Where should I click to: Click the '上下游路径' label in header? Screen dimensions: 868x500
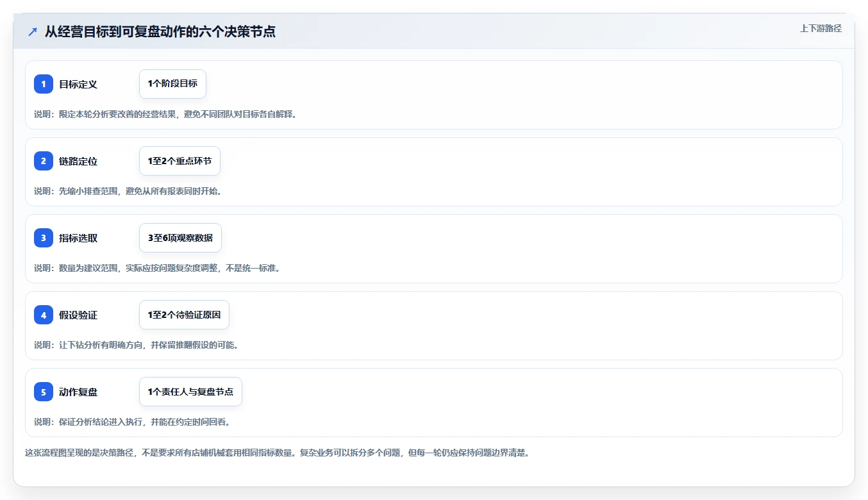point(821,28)
